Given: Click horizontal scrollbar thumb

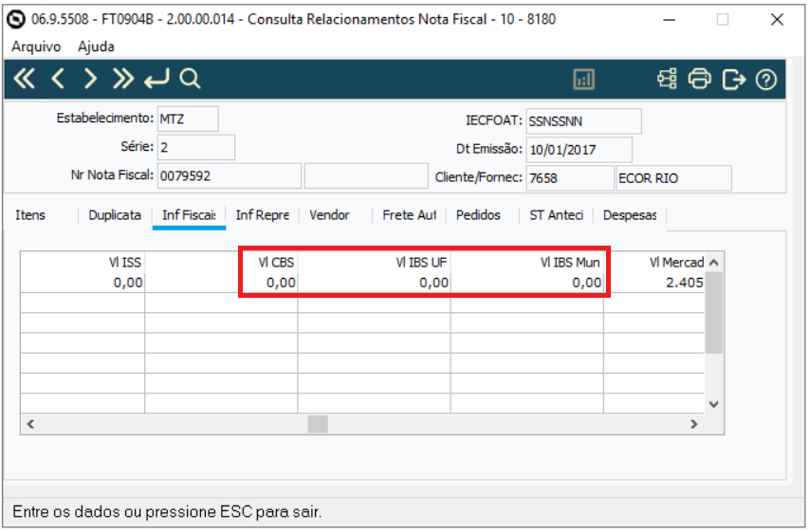Looking at the screenshot, I should [318, 424].
